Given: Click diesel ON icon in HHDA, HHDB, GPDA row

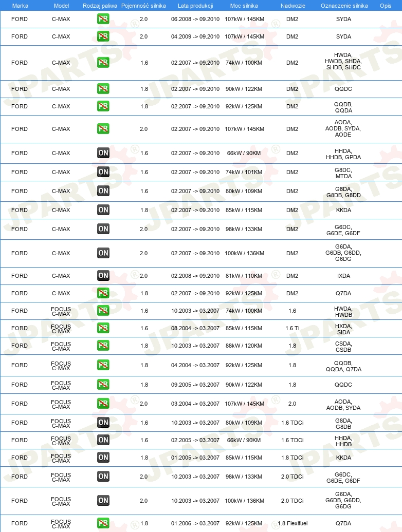Looking at the screenshot, I should point(103,153).
